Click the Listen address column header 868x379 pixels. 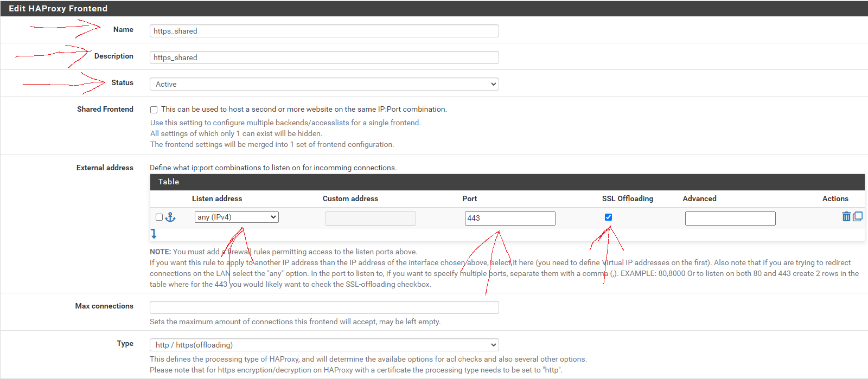pos(217,198)
